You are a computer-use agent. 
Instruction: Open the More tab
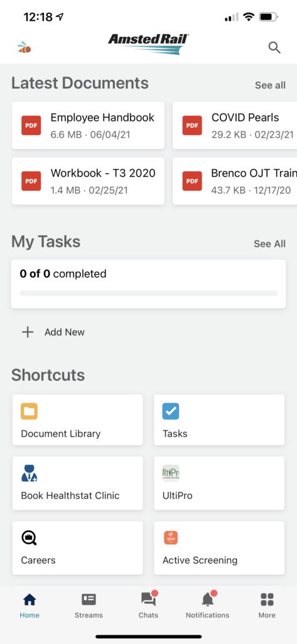[x=267, y=606]
